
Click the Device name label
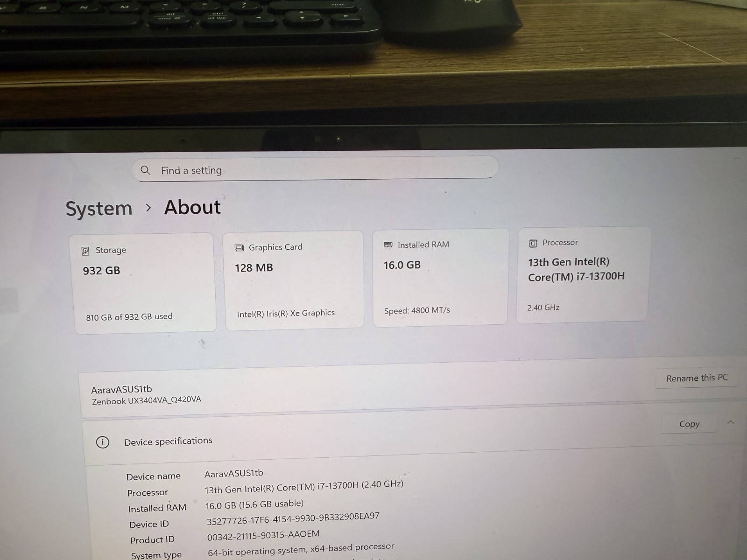point(153,476)
